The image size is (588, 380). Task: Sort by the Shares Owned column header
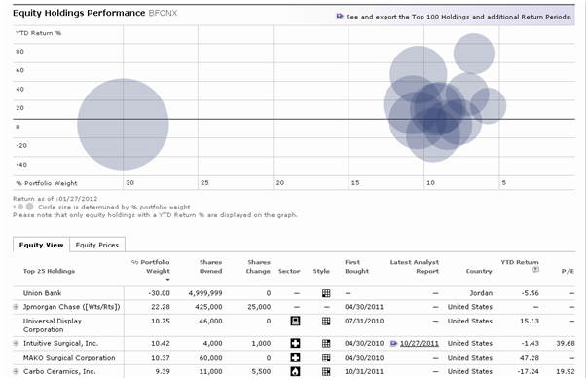[210, 267]
